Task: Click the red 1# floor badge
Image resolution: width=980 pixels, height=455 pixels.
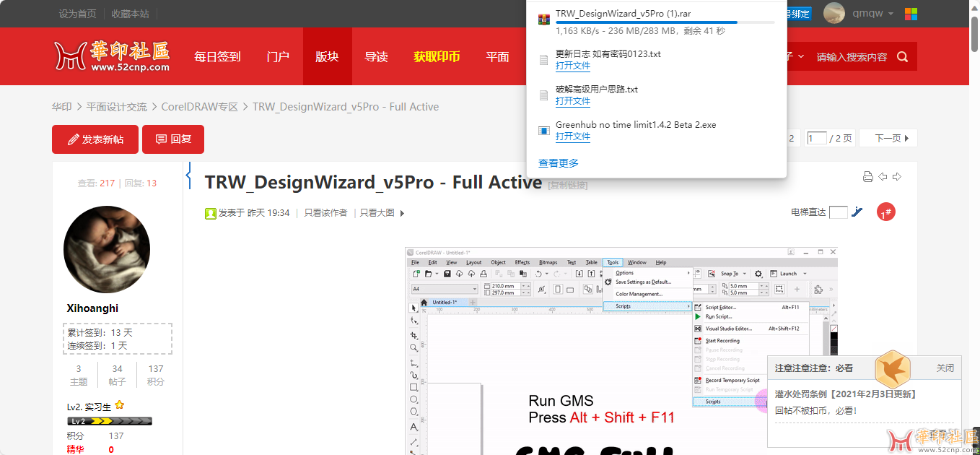Action: coord(886,212)
